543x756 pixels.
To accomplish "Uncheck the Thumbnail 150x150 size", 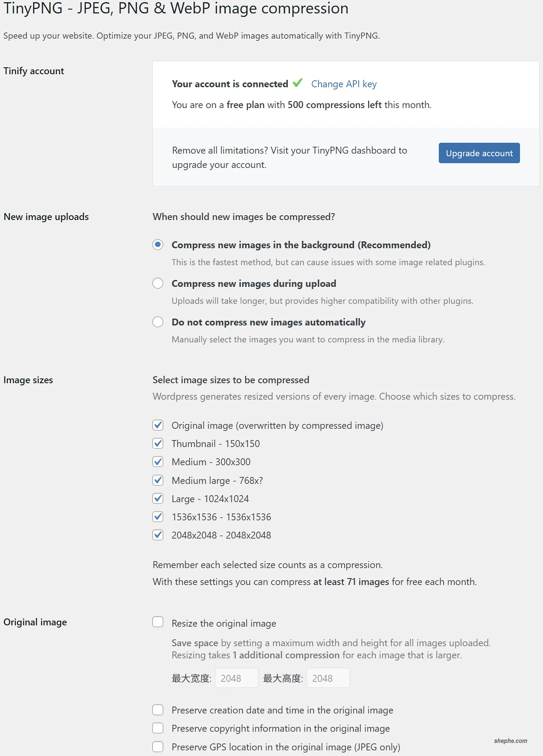I will [x=158, y=444].
